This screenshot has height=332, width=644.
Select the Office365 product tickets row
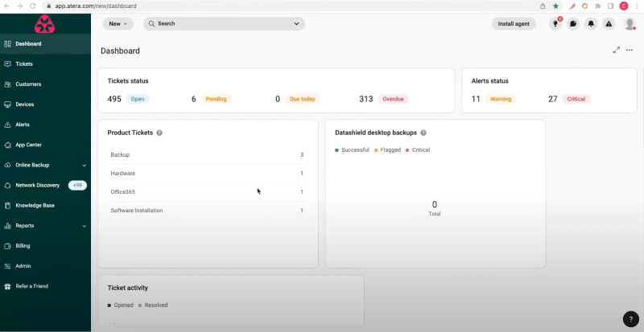click(x=208, y=192)
